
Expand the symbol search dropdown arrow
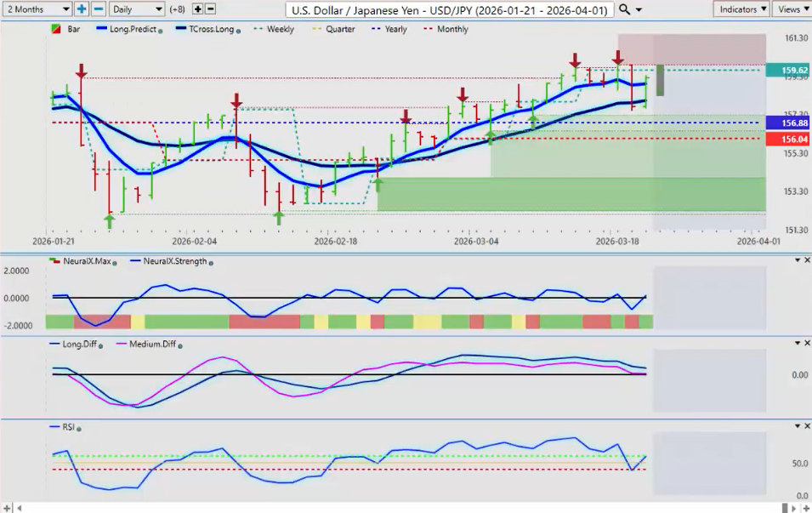pos(639,9)
